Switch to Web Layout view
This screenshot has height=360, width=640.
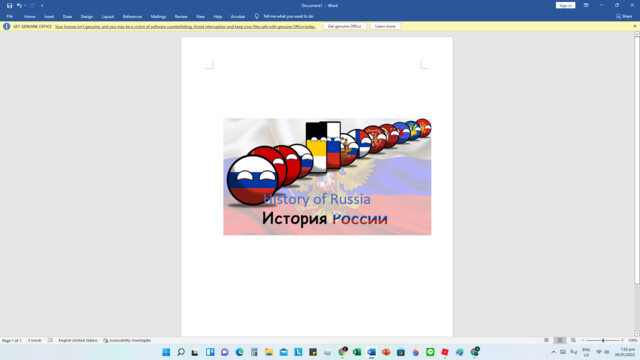pyautogui.click(x=573, y=340)
